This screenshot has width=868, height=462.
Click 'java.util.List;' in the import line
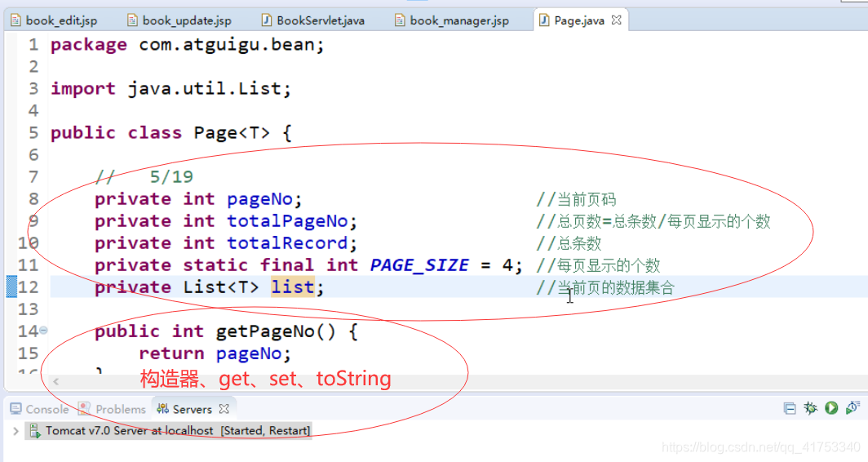point(209,89)
